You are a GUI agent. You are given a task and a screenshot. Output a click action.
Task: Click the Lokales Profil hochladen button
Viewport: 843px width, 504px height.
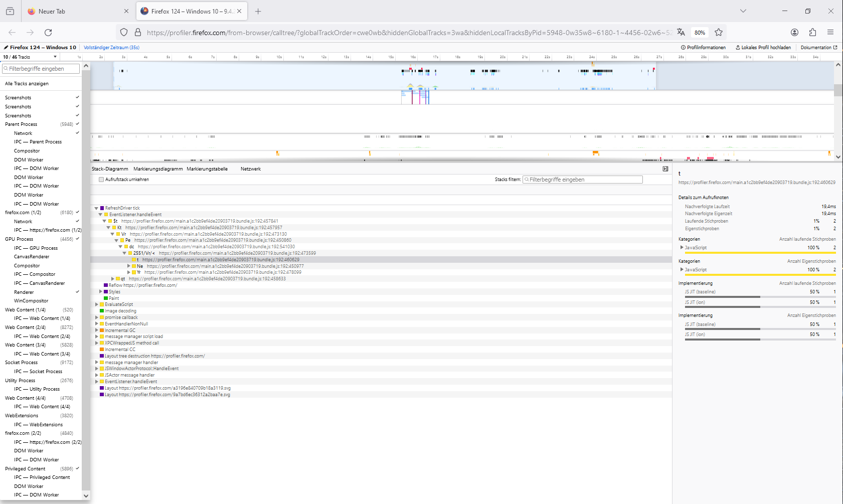pyautogui.click(x=763, y=48)
